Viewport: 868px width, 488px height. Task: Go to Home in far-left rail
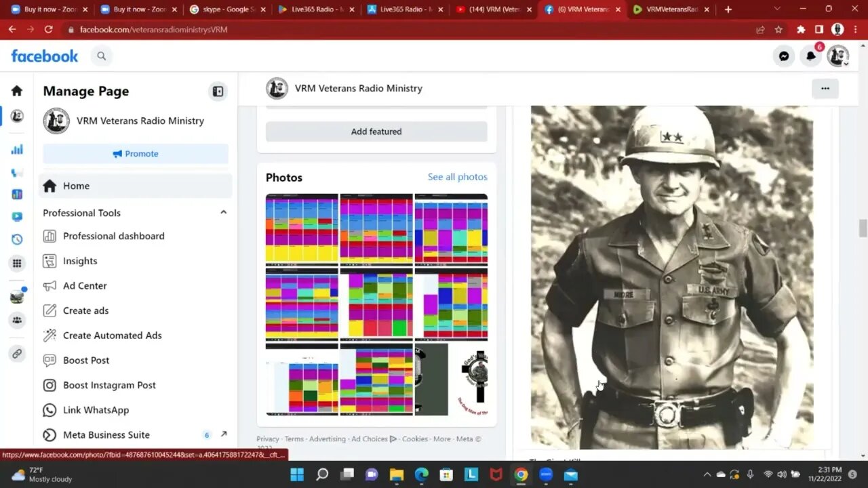click(x=17, y=91)
